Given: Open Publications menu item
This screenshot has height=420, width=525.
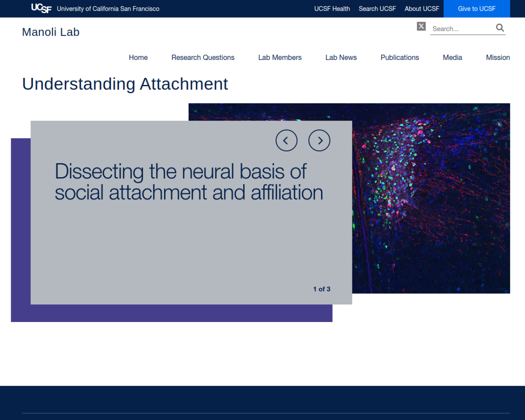Looking at the screenshot, I should pyautogui.click(x=400, y=57).
